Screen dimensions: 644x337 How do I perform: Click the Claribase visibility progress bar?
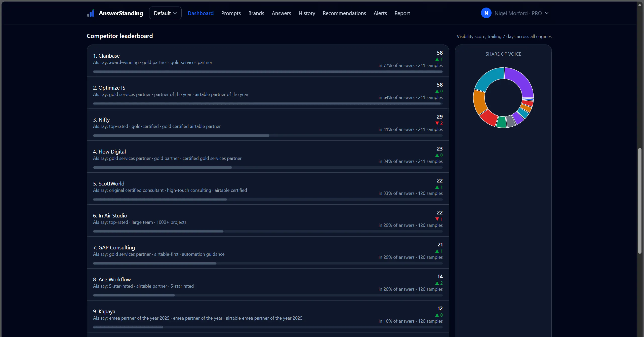point(268,71)
